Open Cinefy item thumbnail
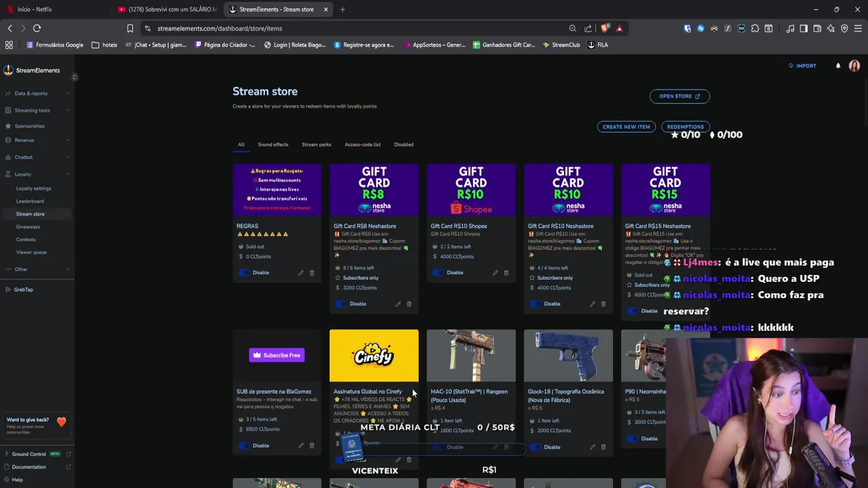868x488 pixels. [374, 356]
